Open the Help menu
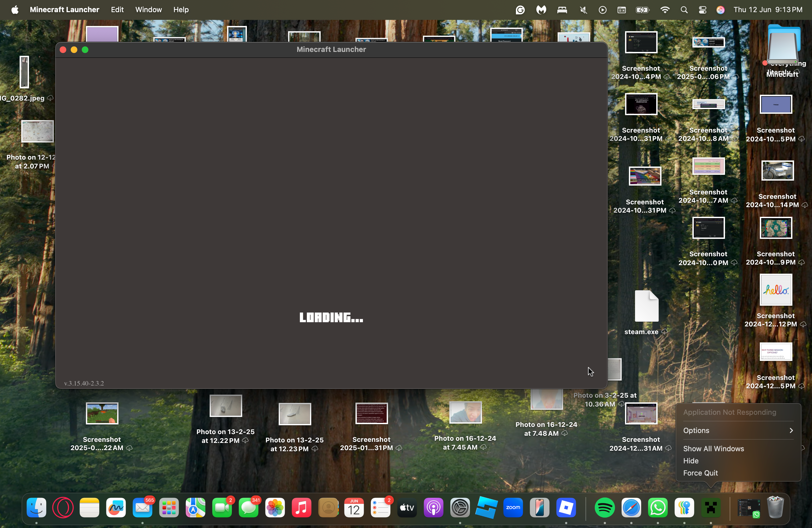 tap(180, 10)
